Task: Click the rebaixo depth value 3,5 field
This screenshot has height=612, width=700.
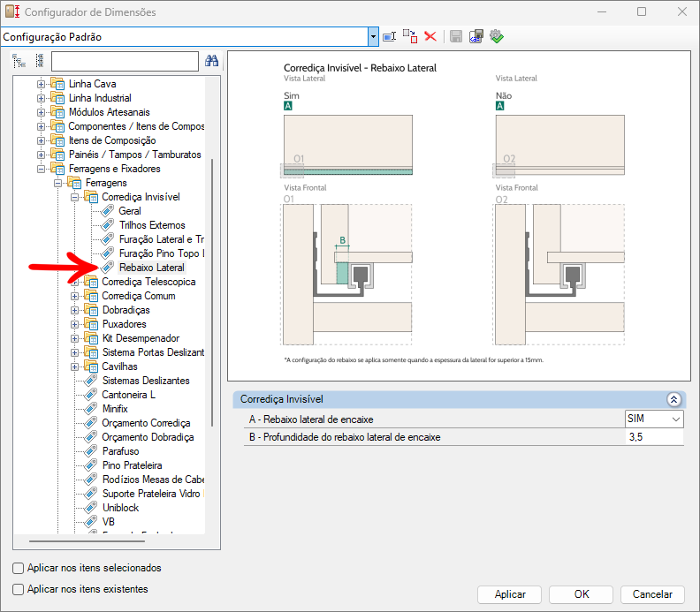Action: 654,437
